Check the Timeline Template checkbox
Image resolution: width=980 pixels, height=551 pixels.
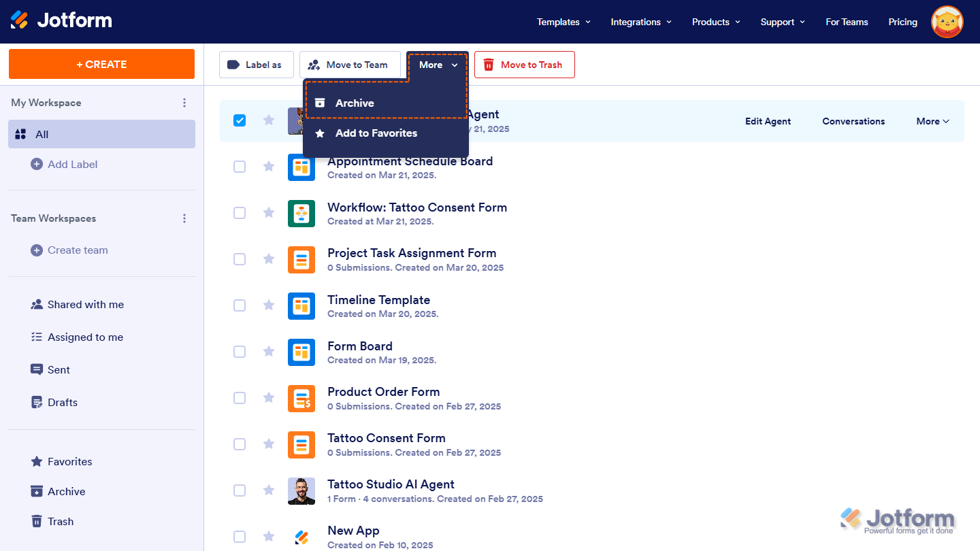[x=240, y=305]
